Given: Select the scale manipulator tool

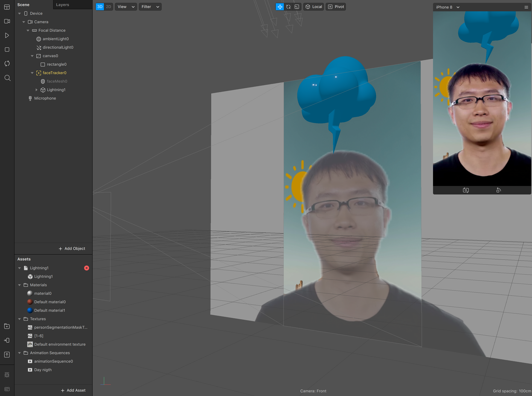Looking at the screenshot, I should 297,7.
